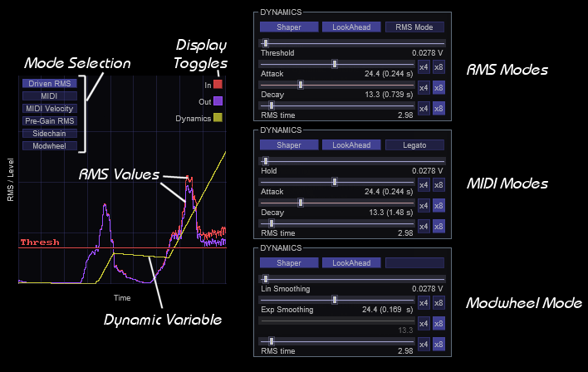Select Pre-Gain RMS mode
Image resolution: width=588 pixels, height=372 pixels.
point(50,121)
